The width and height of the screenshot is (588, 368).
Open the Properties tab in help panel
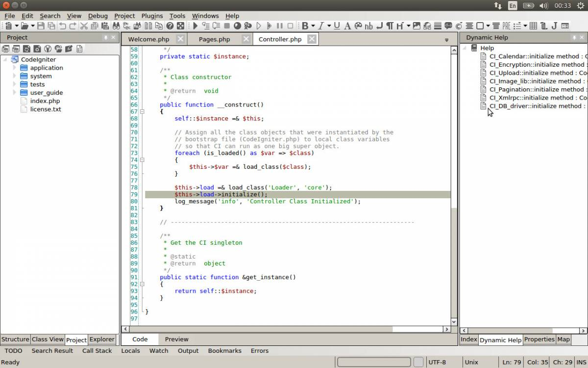click(x=539, y=339)
